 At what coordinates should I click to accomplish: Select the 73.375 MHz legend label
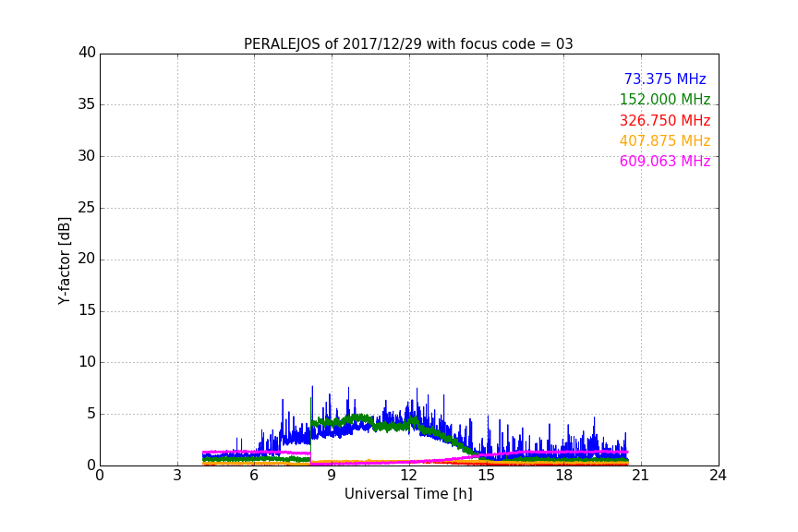665,79
